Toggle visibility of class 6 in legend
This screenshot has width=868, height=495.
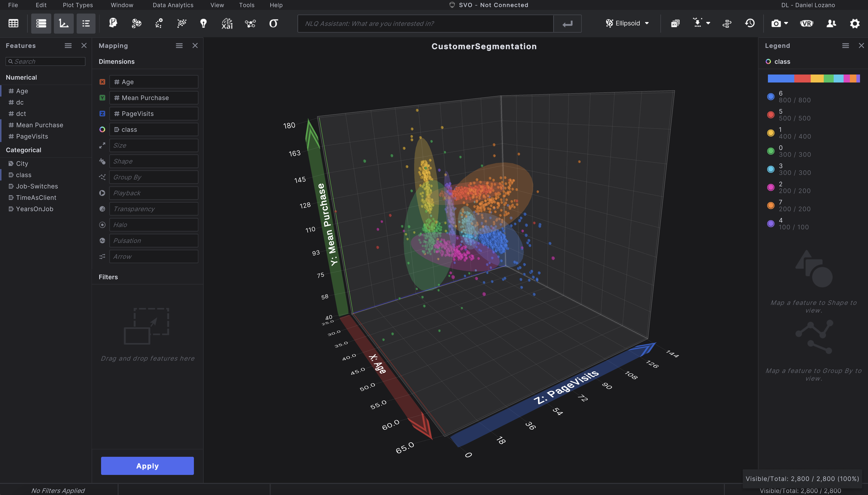tap(770, 96)
